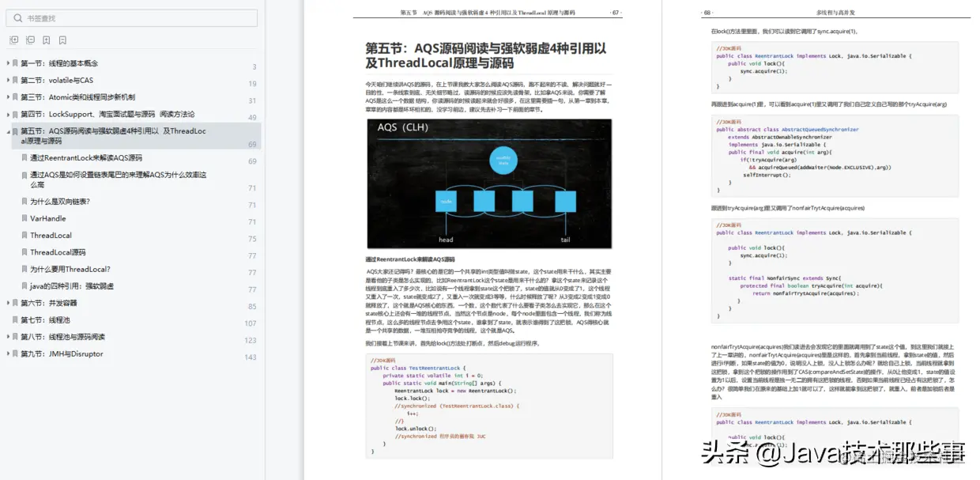The image size is (980, 480).
Task: Jump to ThreadLocal源码 bookmark
Action: tap(58, 252)
